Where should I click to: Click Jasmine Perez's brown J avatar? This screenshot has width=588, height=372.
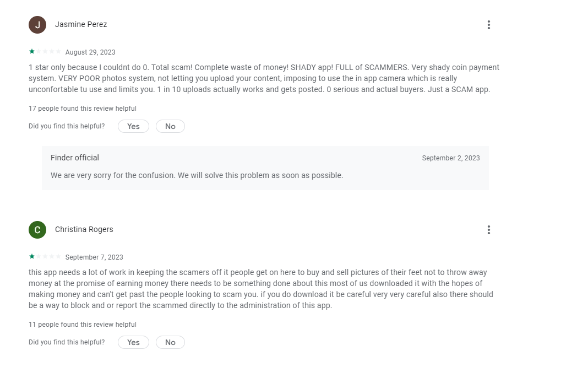pyautogui.click(x=37, y=25)
